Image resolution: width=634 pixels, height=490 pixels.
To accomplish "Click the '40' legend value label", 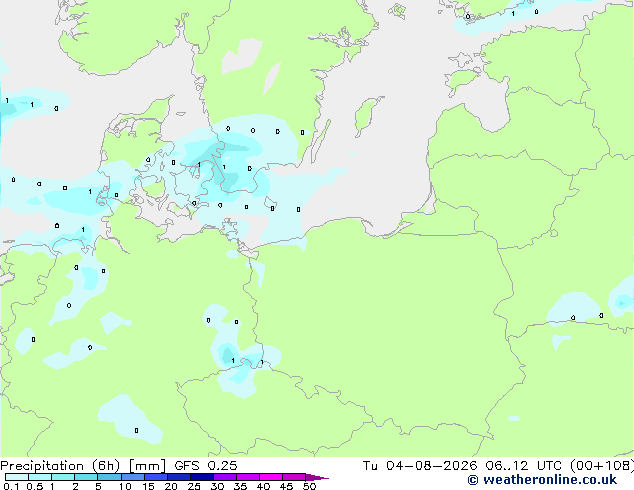I will (263, 486).
